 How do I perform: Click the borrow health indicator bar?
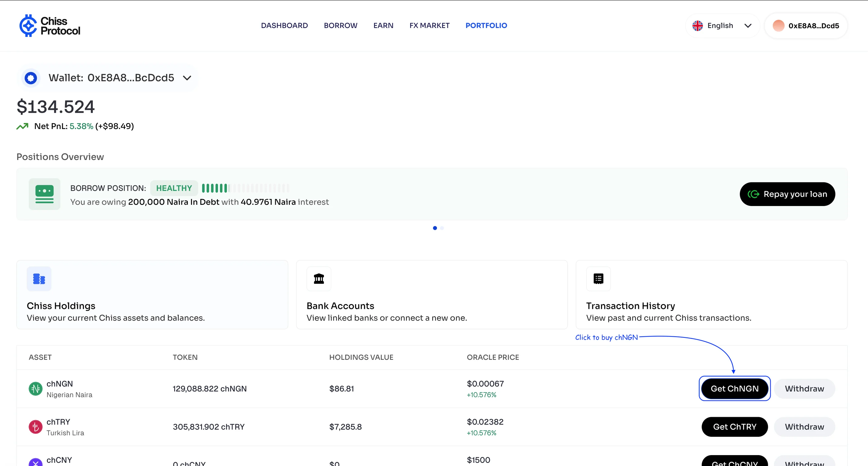245,188
